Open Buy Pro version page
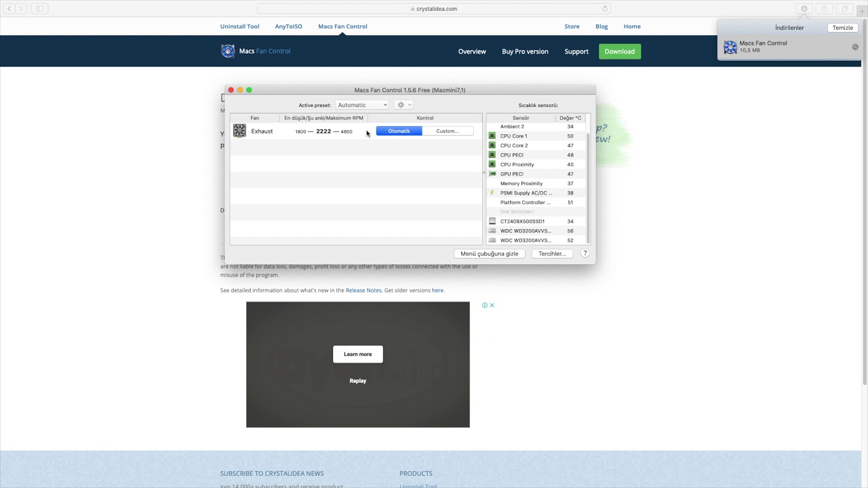 525,52
